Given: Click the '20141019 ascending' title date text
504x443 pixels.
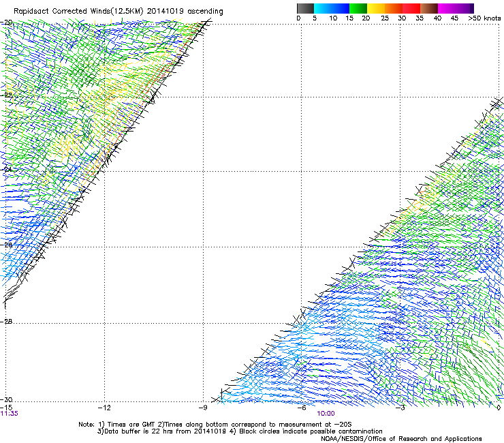Looking at the screenshot, I should 185,12.
